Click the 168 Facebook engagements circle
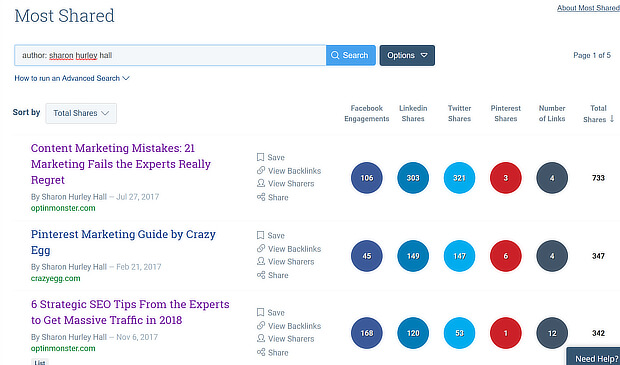Viewport: 620px width, 365px height. 367,333
